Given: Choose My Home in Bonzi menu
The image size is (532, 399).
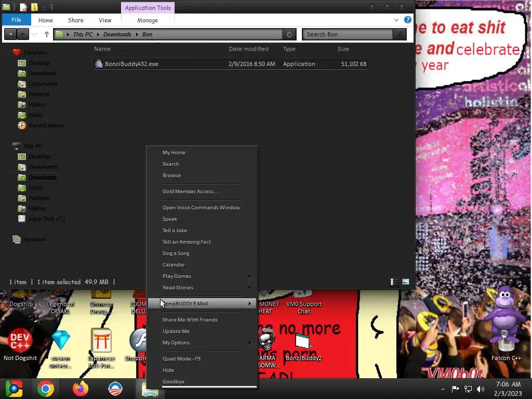Looking at the screenshot, I should 202,153.
